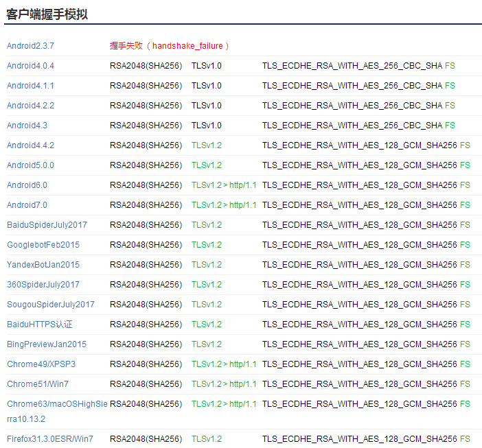482x448 pixels.
Task: Open the Android4.2.2 client link
Action: (x=30, y=106)
